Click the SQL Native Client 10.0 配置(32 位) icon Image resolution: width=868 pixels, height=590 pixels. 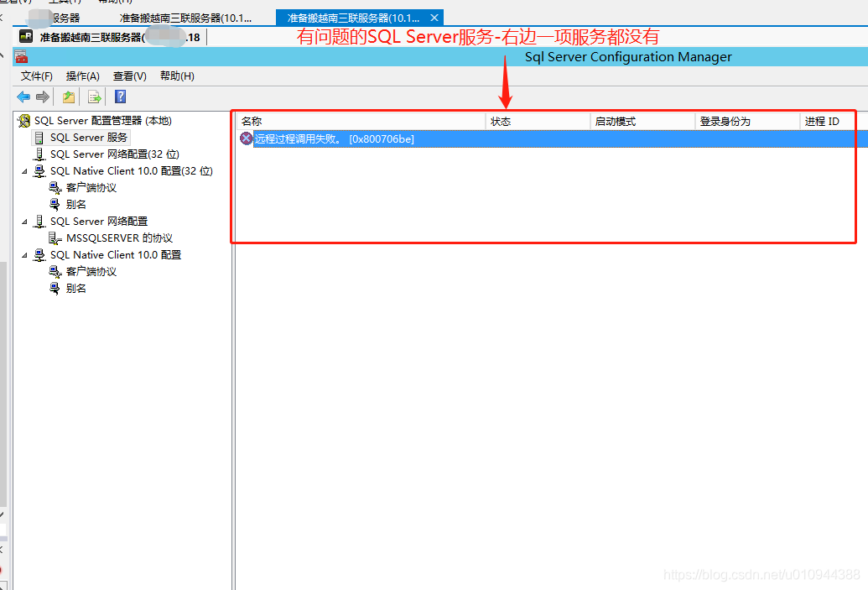39,171
